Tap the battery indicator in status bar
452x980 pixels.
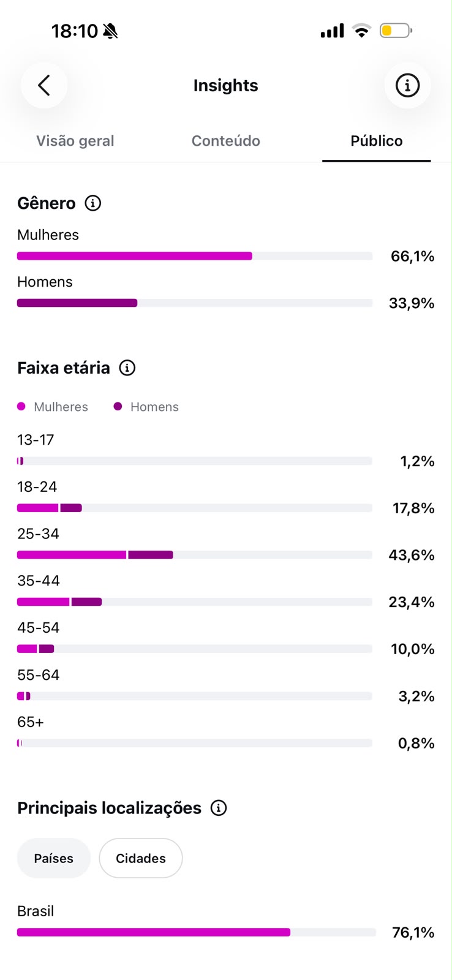pos(396,31)
